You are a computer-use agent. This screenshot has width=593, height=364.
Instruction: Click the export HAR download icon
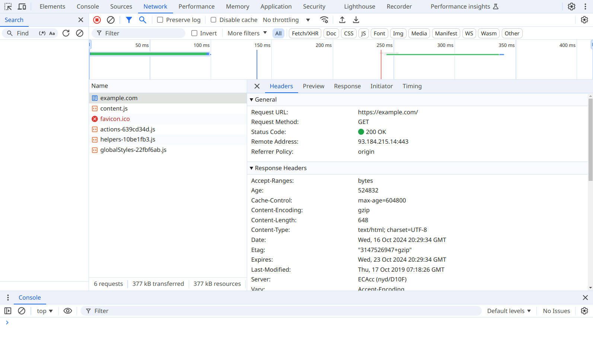point(356,20)
